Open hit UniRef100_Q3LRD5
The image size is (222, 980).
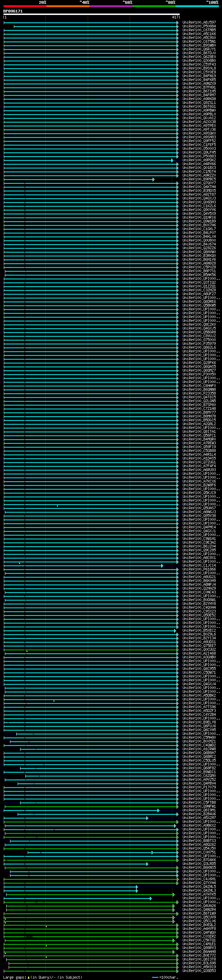(199, 864)
